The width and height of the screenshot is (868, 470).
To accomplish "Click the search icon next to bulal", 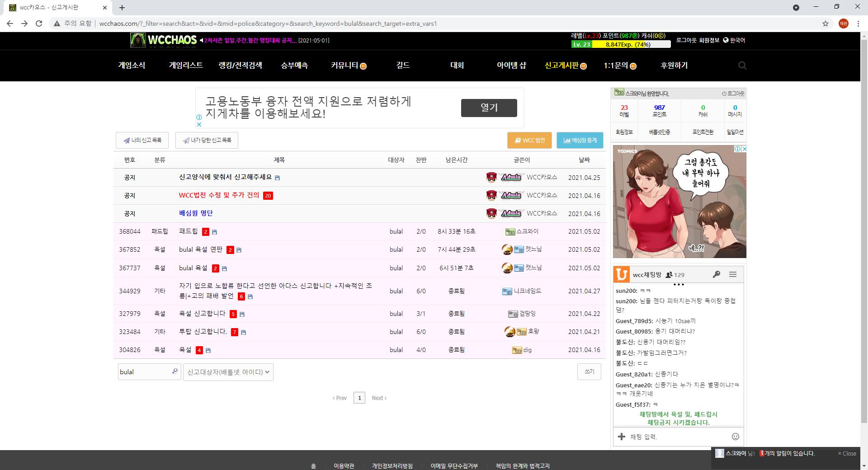I will (175, 371).
